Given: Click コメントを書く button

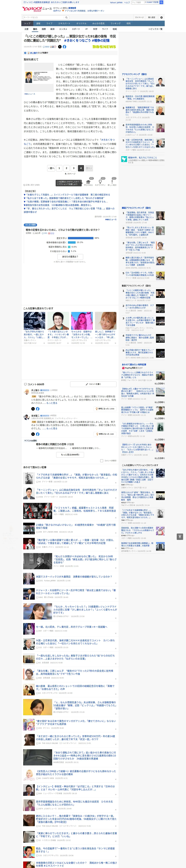Looking at the screenshot, I should click(x=93, y=384).
